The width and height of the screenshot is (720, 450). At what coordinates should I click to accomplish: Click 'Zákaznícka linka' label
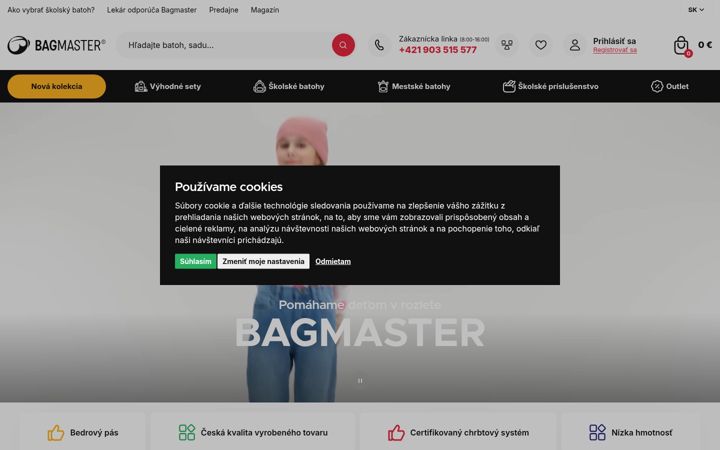pos(428,39)
